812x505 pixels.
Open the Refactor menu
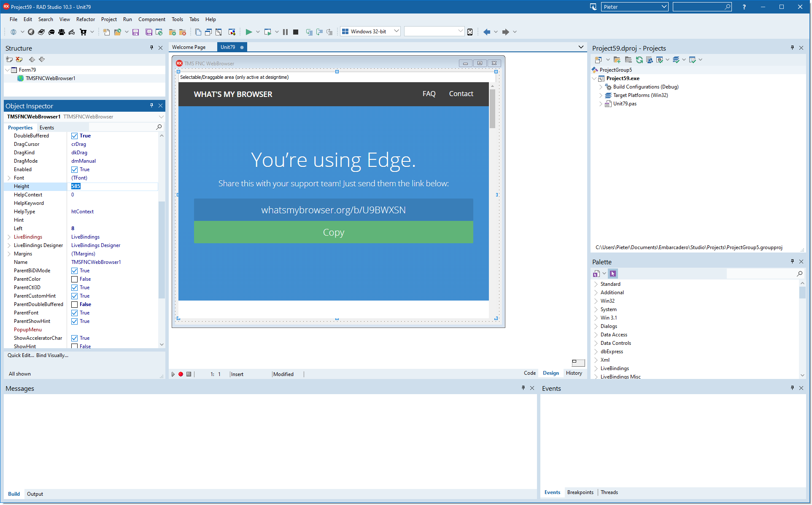pyautogui.click(x=86, y=19)
